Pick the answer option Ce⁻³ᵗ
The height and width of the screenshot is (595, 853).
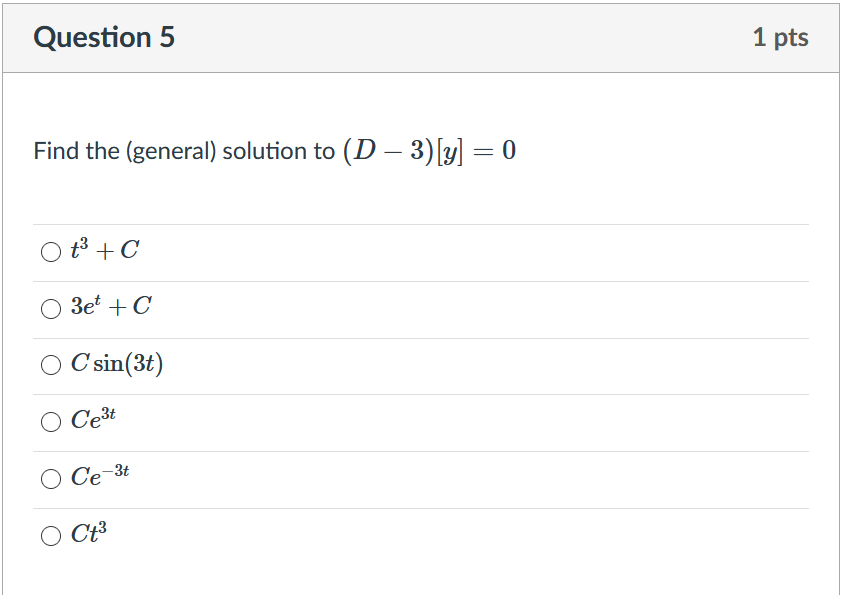51,478
